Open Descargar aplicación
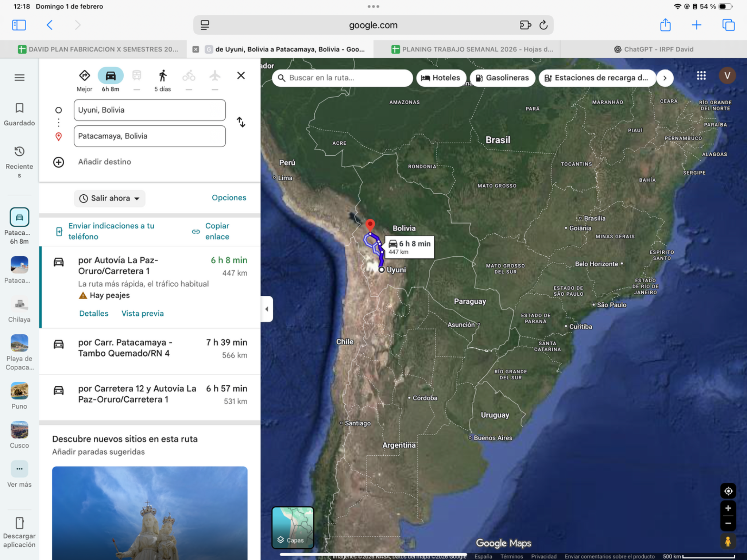This screenshot has height=560, width=747. [x=19, y=533]
